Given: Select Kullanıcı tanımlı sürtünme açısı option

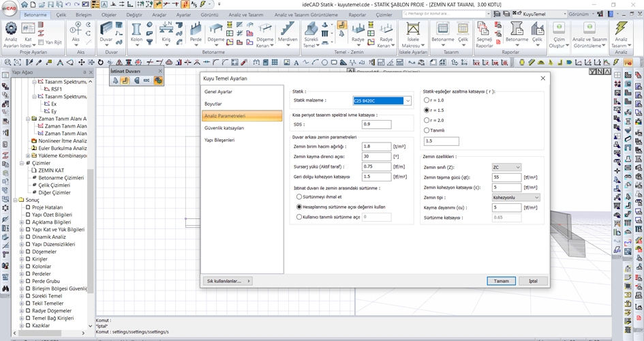Looking at the screenshot, I should tap(299, 217).
